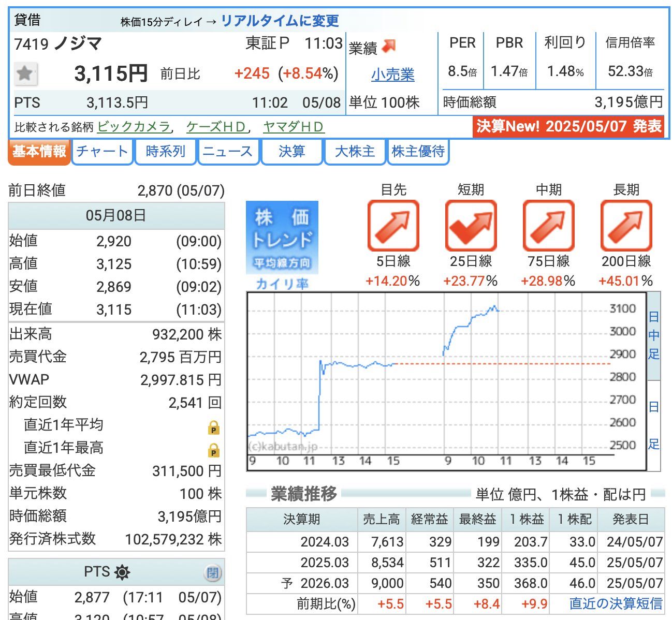Click the +23.77% 25日線 deviation value
The height and width of the screenshot is (620, 672).
tap(471, 281)
